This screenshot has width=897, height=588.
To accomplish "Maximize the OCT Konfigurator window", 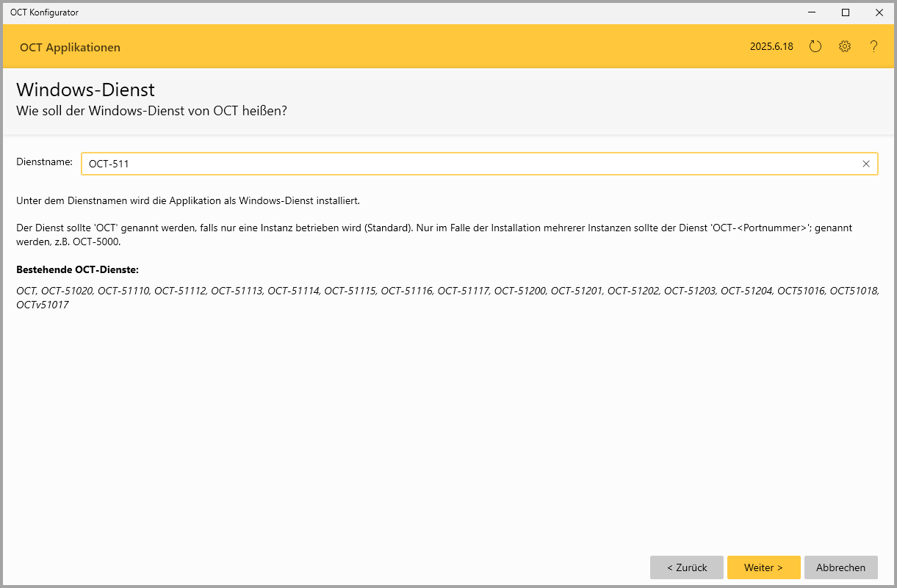I will 846,12.
